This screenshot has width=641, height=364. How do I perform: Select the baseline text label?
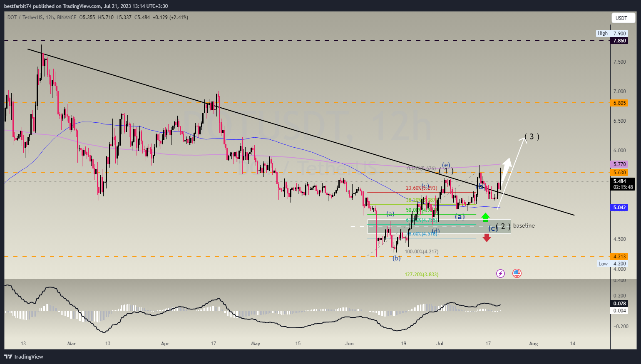(524, 225)
